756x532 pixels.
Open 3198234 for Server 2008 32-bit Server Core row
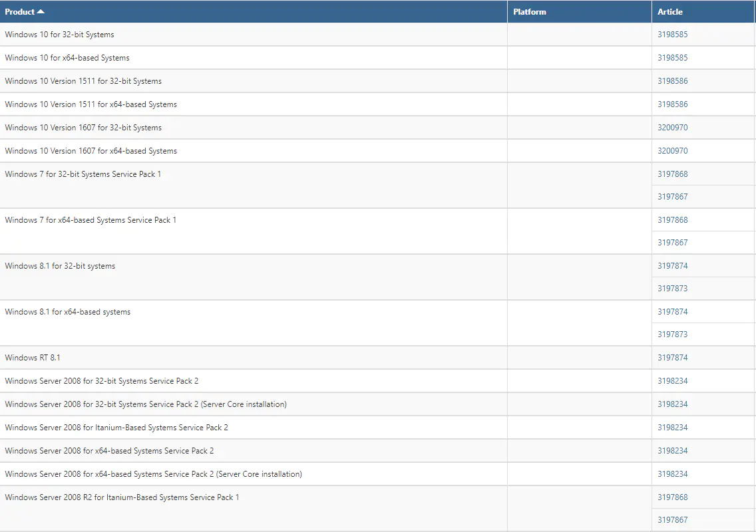pyautogui.click(x=673, y=404)
